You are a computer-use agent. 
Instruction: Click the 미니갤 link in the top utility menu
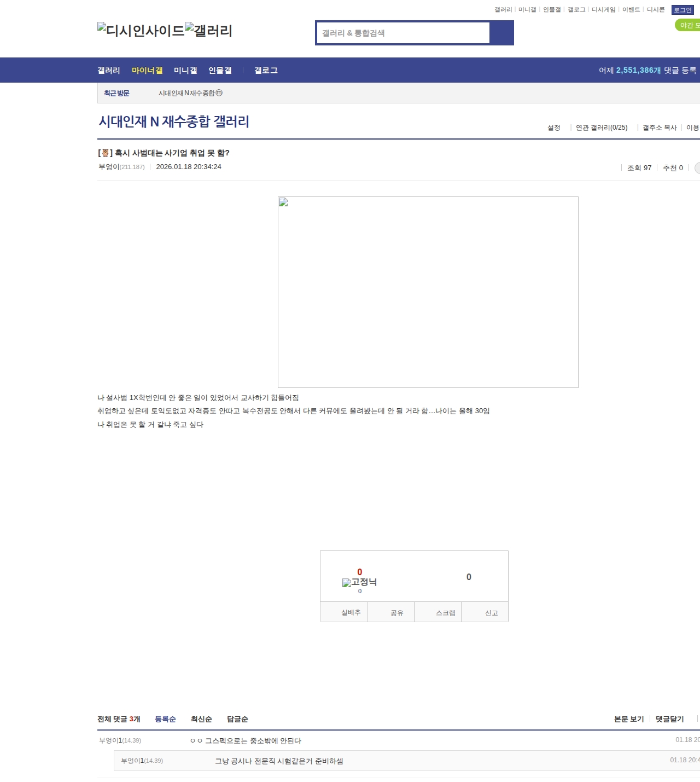(527, 10)
